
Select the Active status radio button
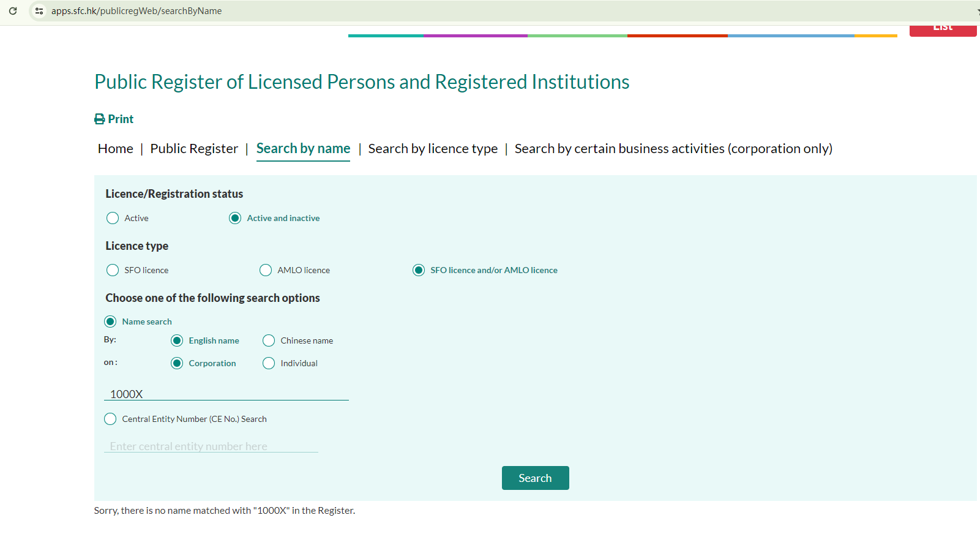coord(113,218)
